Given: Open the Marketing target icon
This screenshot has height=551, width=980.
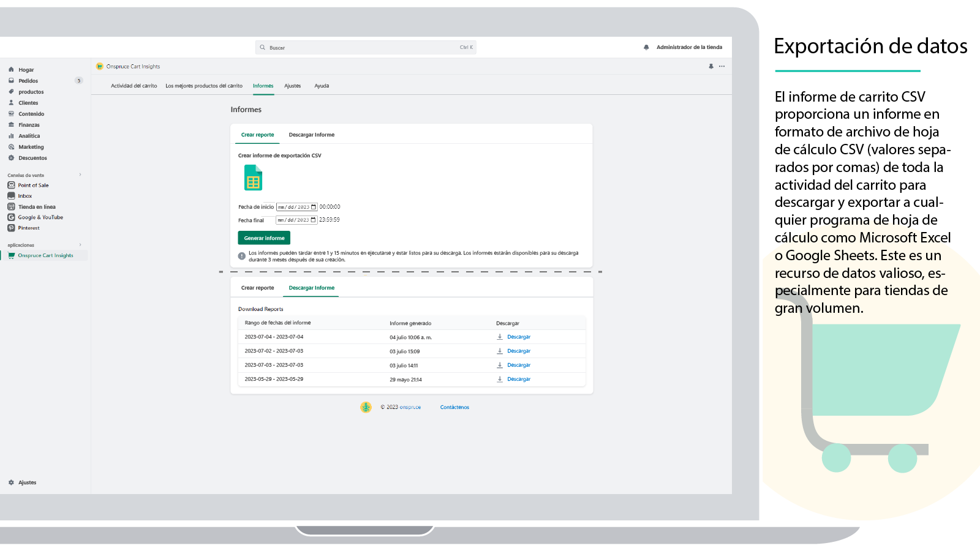Looking at the screenshot, I should coord(11,147).
